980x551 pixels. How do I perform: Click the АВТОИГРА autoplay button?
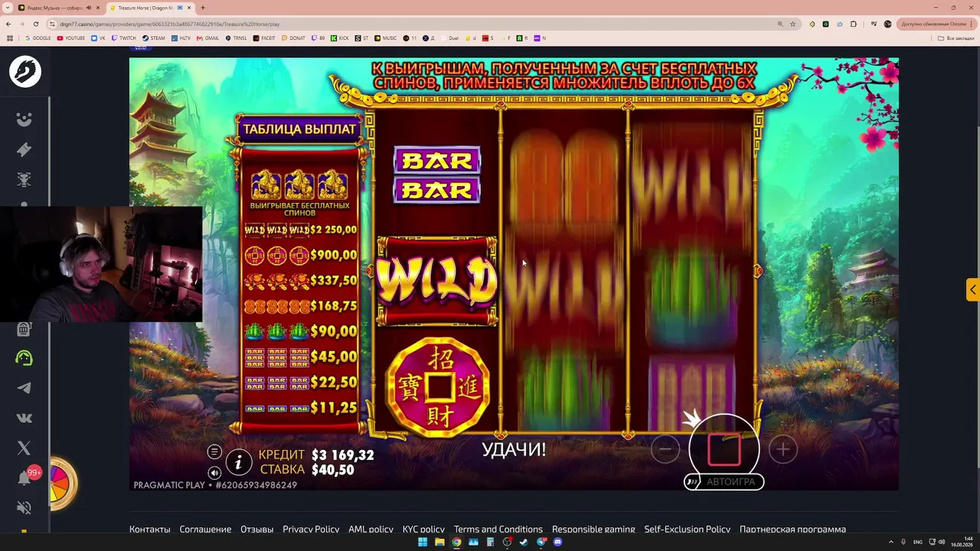click(724, 481)
